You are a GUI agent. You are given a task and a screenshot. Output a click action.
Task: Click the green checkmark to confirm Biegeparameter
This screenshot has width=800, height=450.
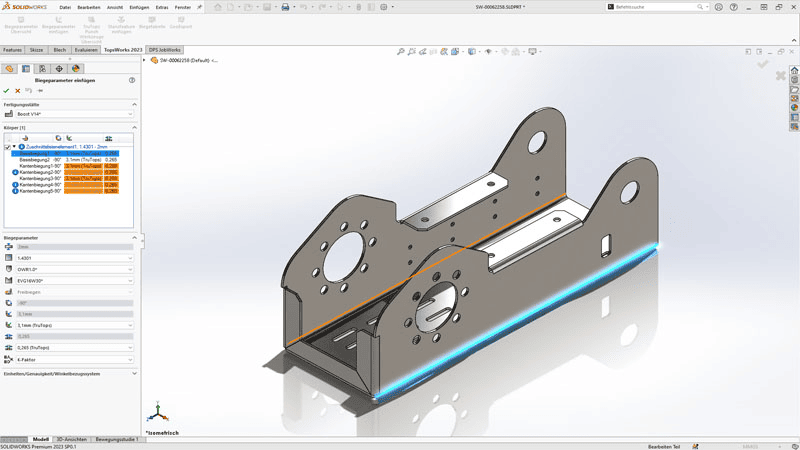(x=7, y=91)
